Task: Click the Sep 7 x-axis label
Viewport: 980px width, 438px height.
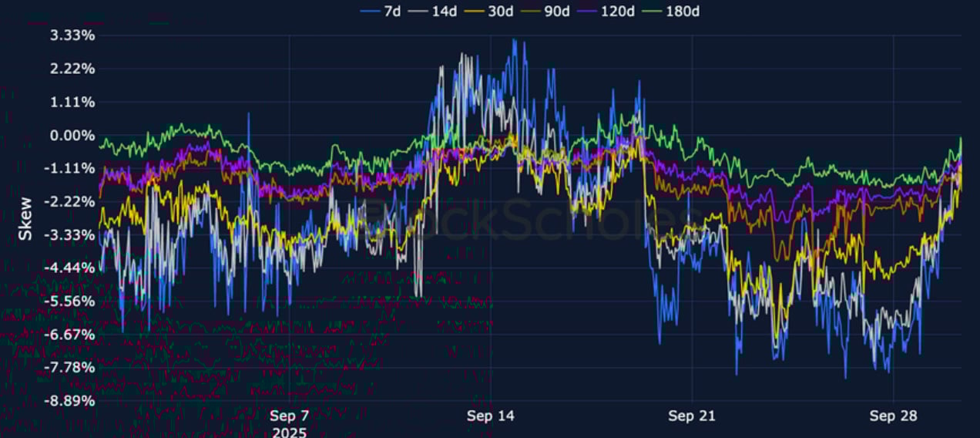Action: 290,416
